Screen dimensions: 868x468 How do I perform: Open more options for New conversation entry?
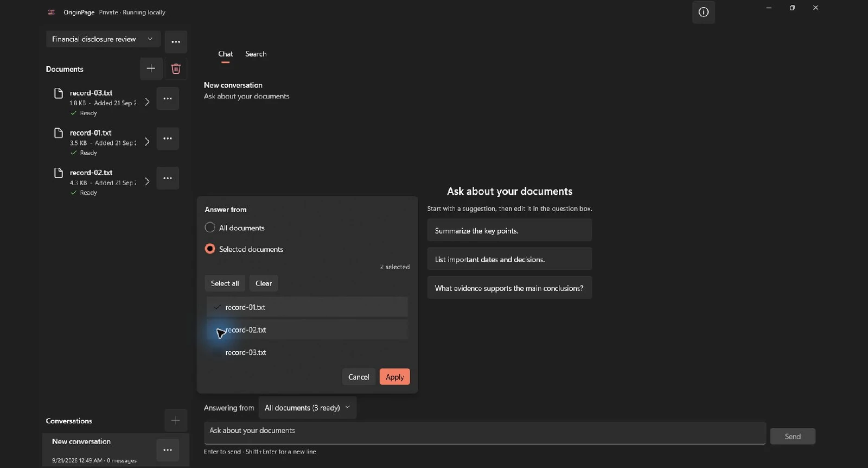click(x=168, y=450)
